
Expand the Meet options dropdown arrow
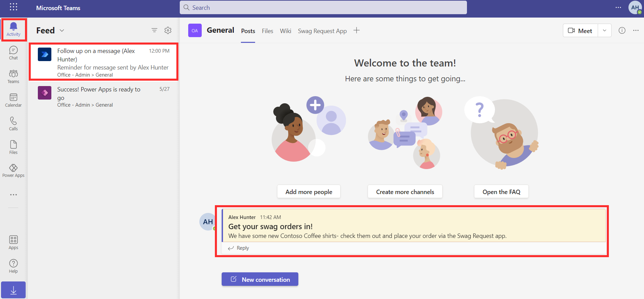point(604,30)
